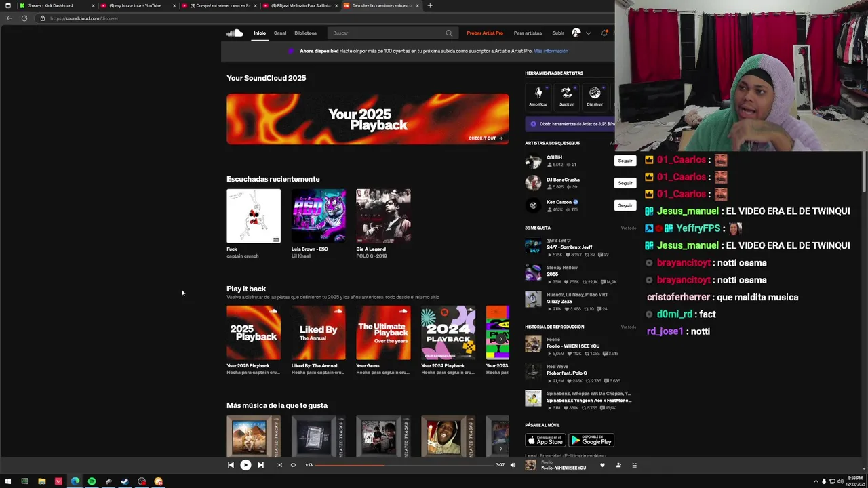Click the browser address bar

325,18
